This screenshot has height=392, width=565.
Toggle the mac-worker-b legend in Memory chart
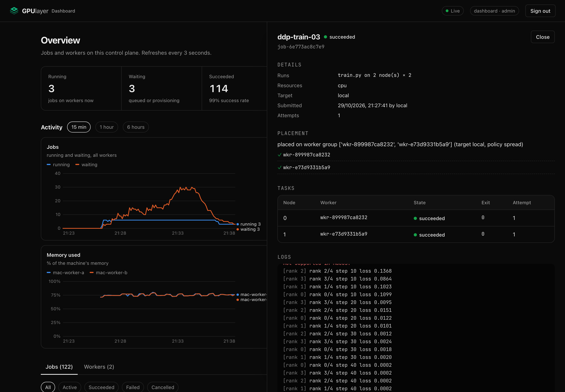coord(108,273)
